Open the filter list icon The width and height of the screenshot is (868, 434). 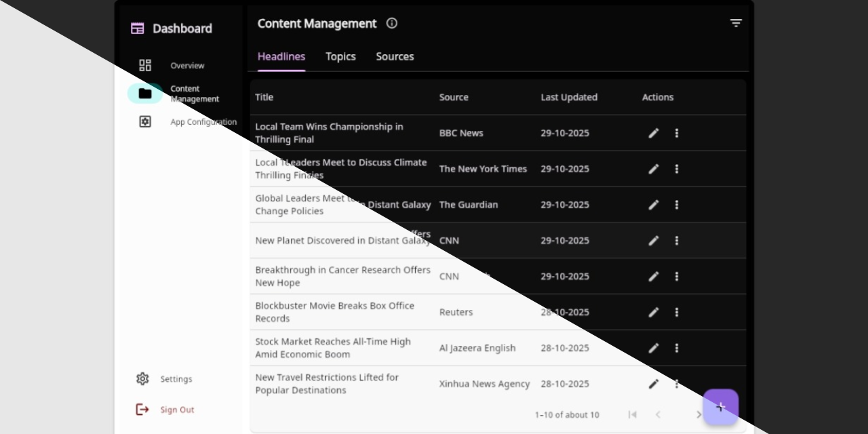coord(736,23)
